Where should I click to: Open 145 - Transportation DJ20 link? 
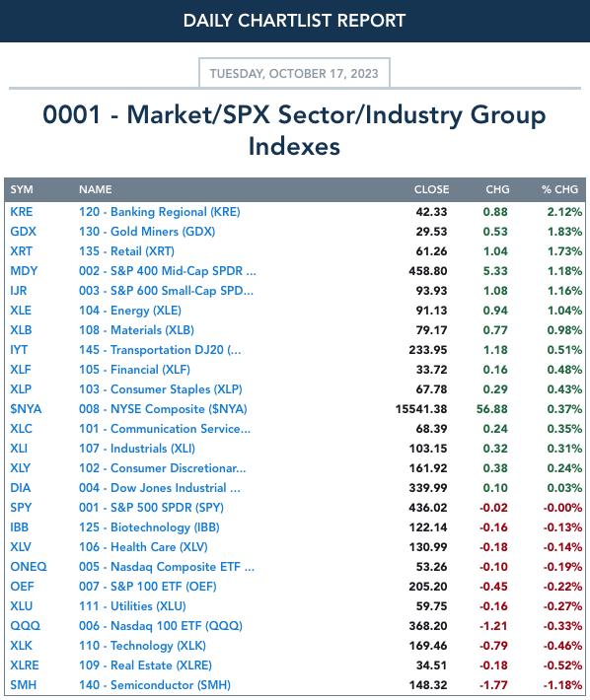(x=160, y=350)
